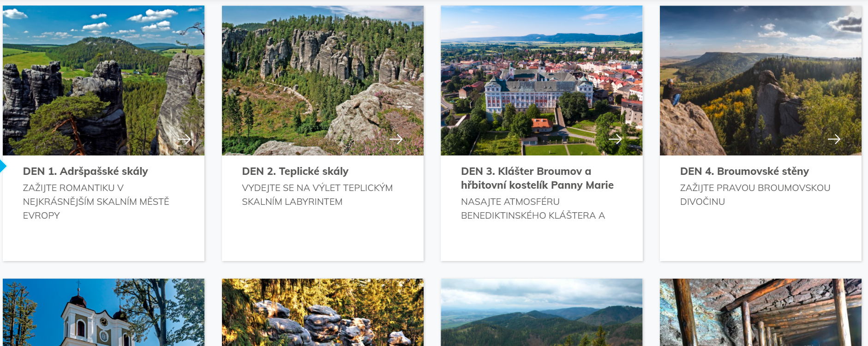The height and width of the screenshot is (346, 868).
Task: Click the arrow icon on Teplické skály image
Action: 396,139
